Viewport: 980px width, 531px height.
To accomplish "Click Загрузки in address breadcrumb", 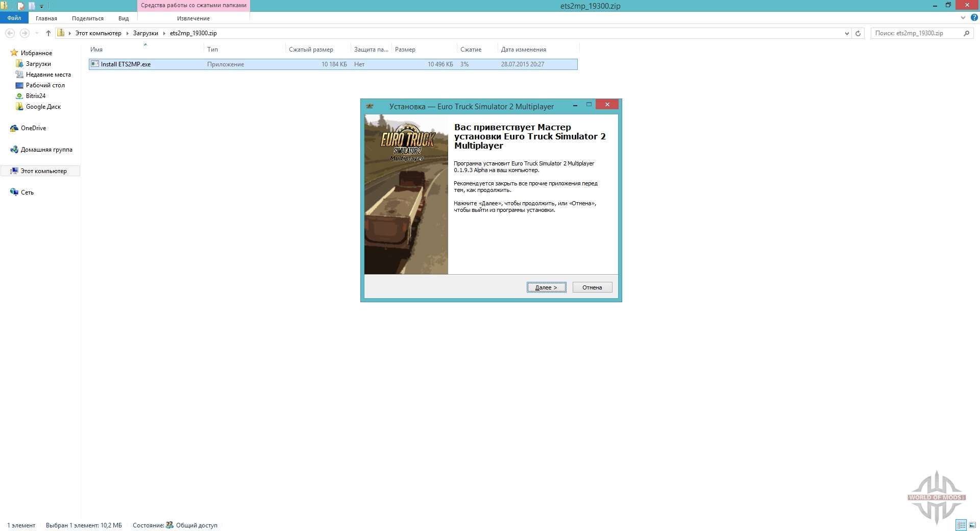I will point(145,33).
